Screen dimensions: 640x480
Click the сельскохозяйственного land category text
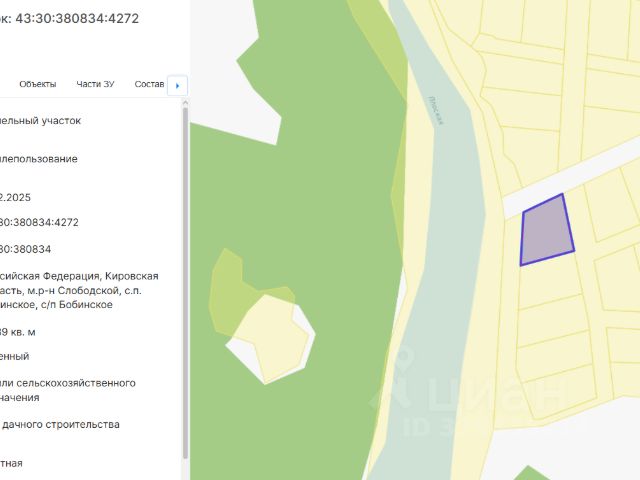pos(76,383)
